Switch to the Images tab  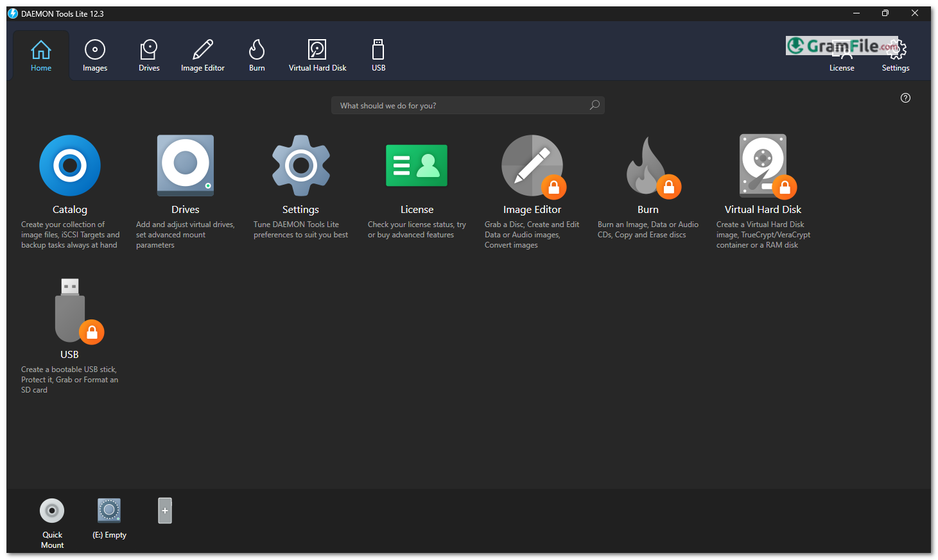coord(95,55)
